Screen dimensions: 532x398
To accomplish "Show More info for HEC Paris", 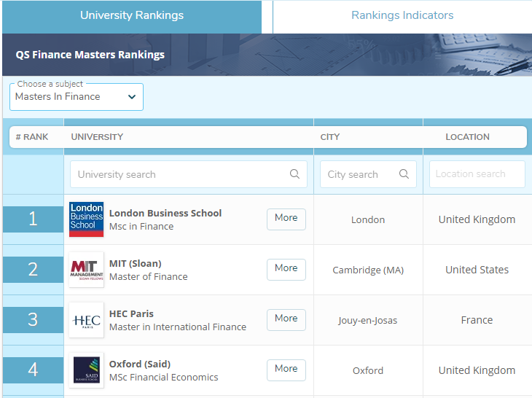I will pos(286,319).
